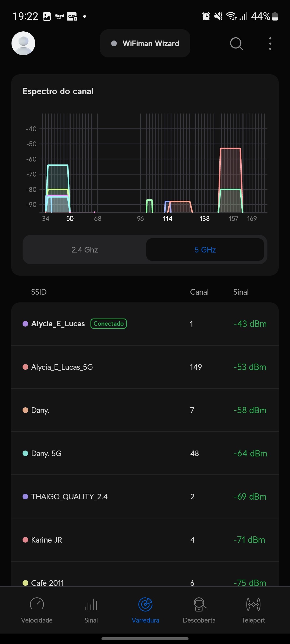Tap the Teleport icon
Screen dimensions: 290x644
253,604
